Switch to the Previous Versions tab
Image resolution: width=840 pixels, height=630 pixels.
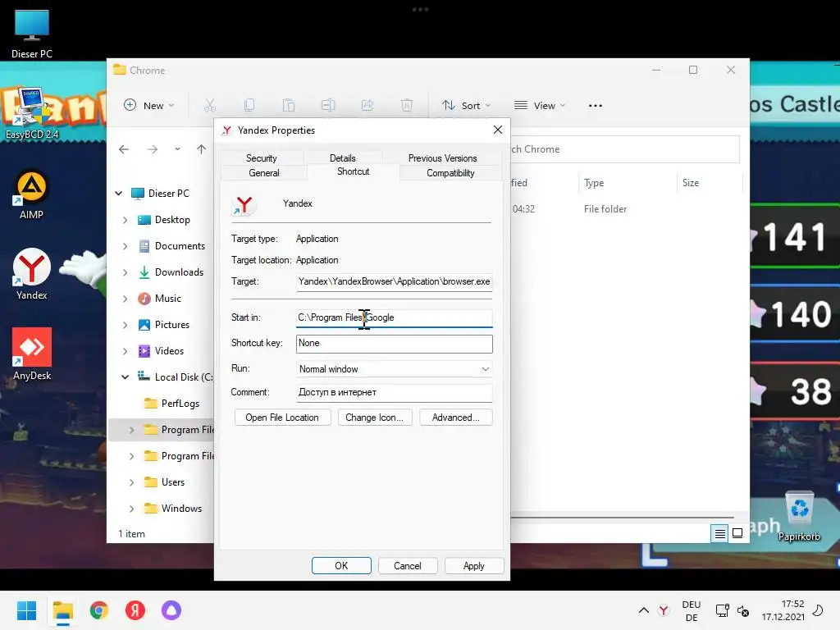tap(442, 158)
